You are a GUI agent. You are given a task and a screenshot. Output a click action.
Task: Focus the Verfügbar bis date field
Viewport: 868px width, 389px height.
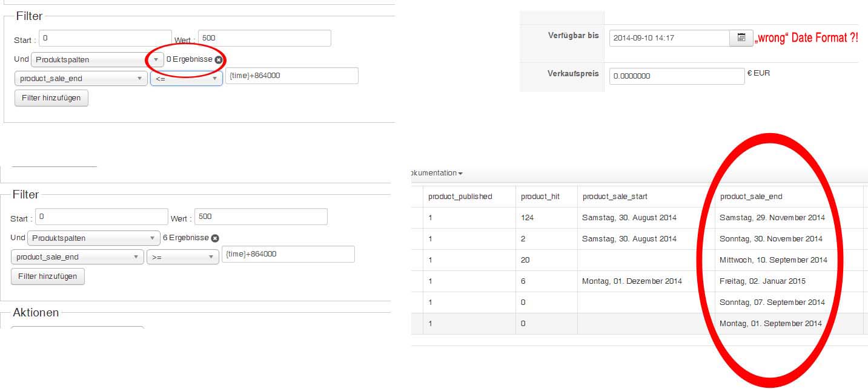(669, 38)
